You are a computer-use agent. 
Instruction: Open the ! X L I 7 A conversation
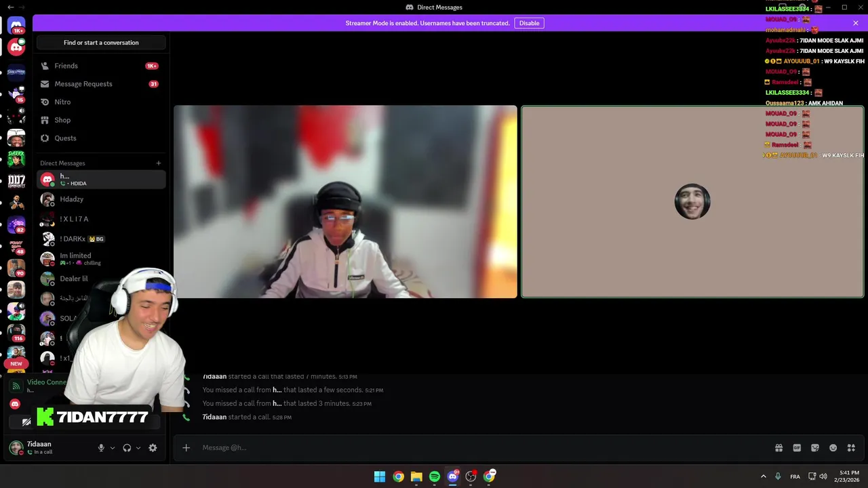[x=101, y=219]
